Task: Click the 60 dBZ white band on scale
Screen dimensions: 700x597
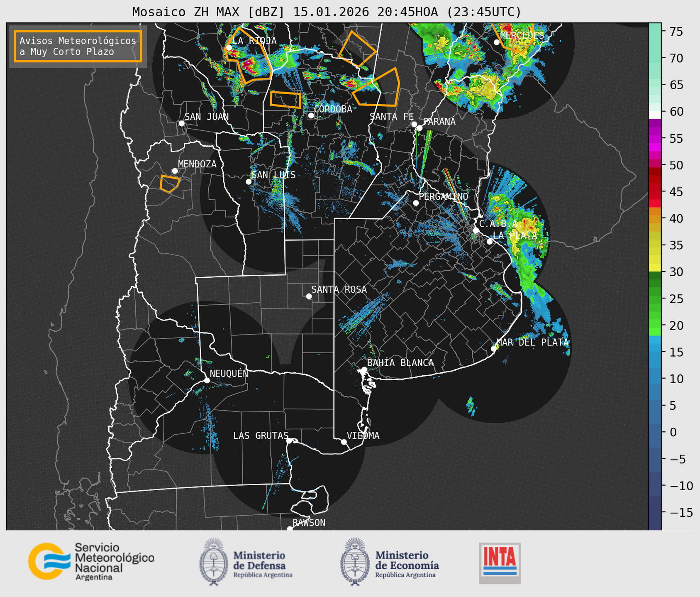Action: point(655,114)
